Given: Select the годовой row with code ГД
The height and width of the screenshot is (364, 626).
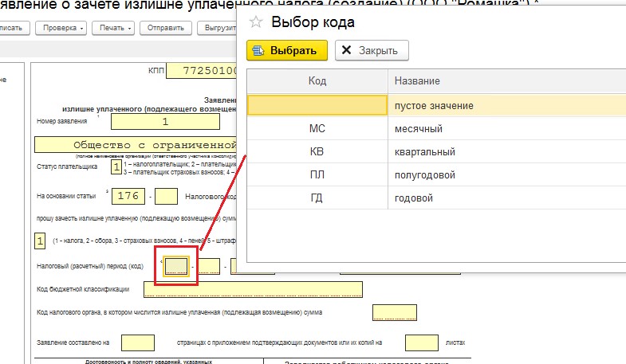Looking at the screenshot, I should coord(317,198).
